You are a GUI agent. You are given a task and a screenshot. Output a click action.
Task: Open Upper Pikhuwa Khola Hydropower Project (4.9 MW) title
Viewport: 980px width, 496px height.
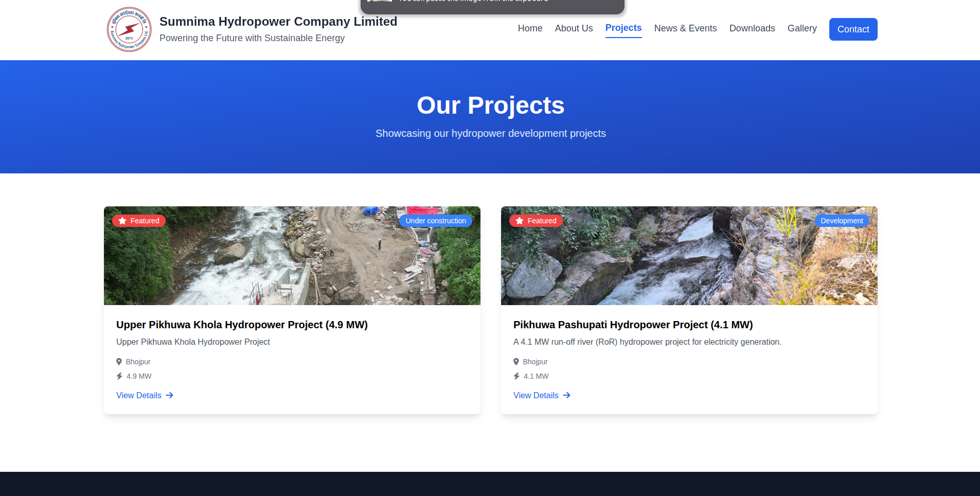242,325
